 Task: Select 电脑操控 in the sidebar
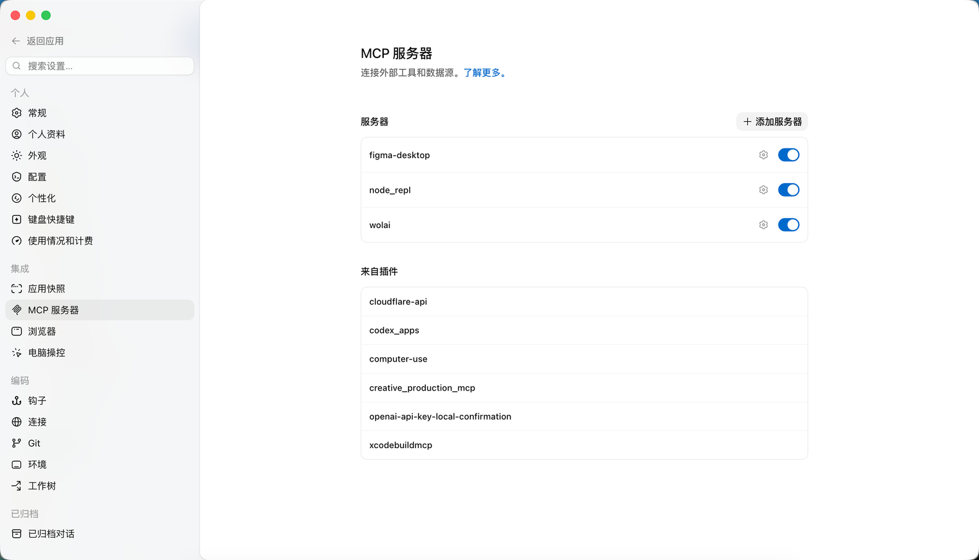click(x=100, y=353)
